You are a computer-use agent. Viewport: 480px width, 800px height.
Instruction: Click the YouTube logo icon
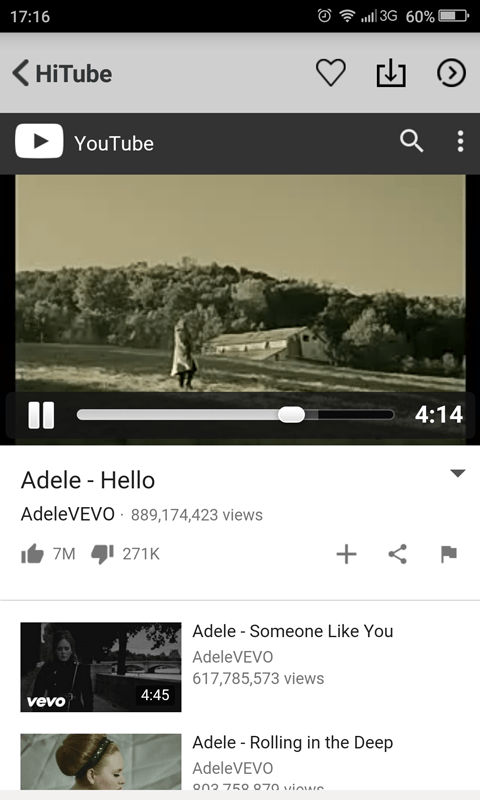click(x=39, y=141)
